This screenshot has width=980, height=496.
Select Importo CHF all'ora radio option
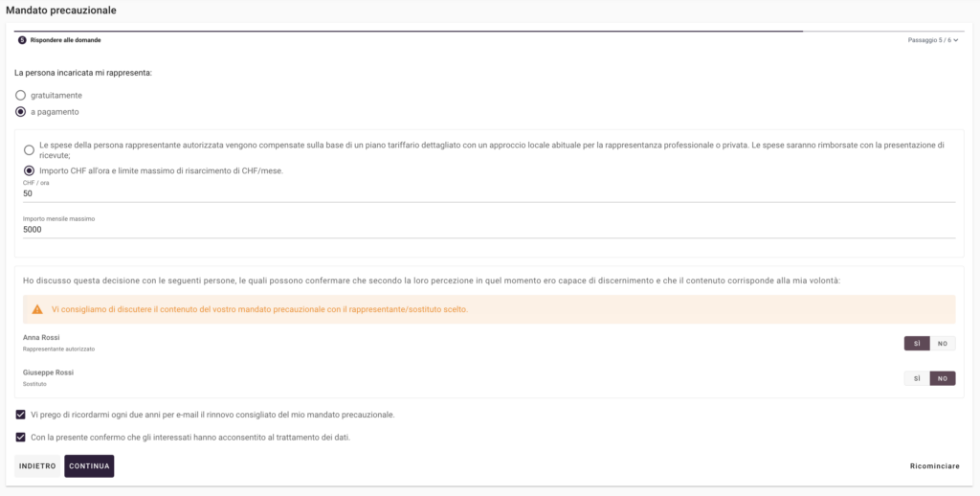pyautogui.click(x=29, y=170)
